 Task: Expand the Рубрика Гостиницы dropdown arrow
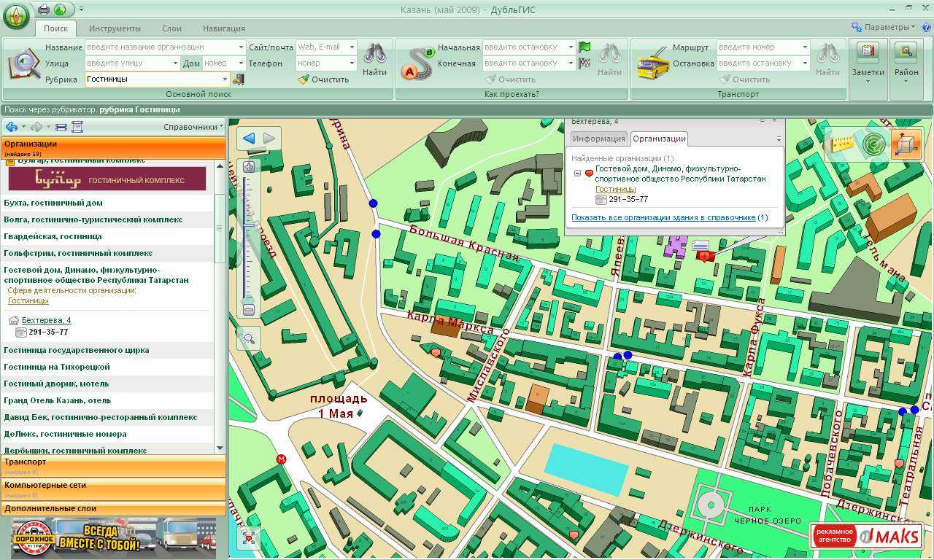[225, 79]
